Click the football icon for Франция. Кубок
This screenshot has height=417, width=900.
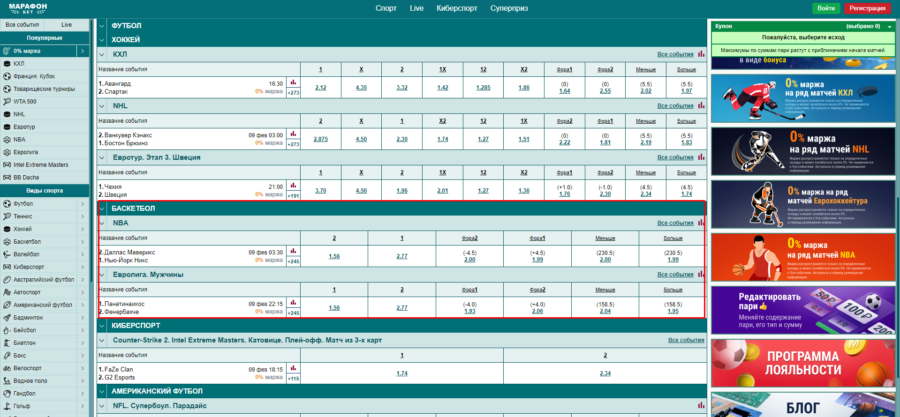click(x=7, y=76)
